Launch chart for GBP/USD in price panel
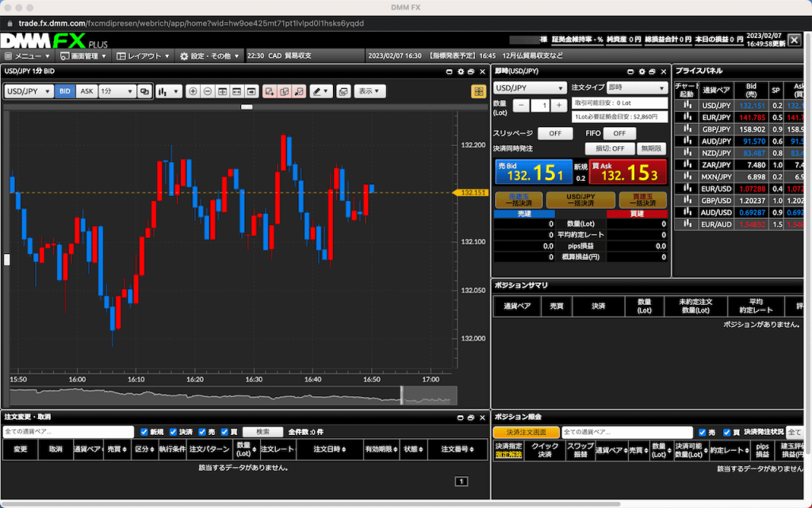Screen dimensions: 812x508 pyautogui.click(x=688, y=200)
